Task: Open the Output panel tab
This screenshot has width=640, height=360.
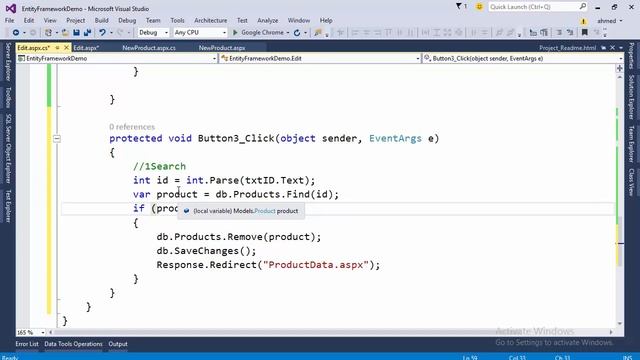Action: pos(118,344)
